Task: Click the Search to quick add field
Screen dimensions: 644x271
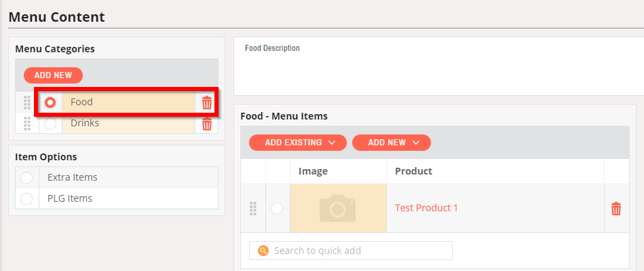Action: [351, 251]
